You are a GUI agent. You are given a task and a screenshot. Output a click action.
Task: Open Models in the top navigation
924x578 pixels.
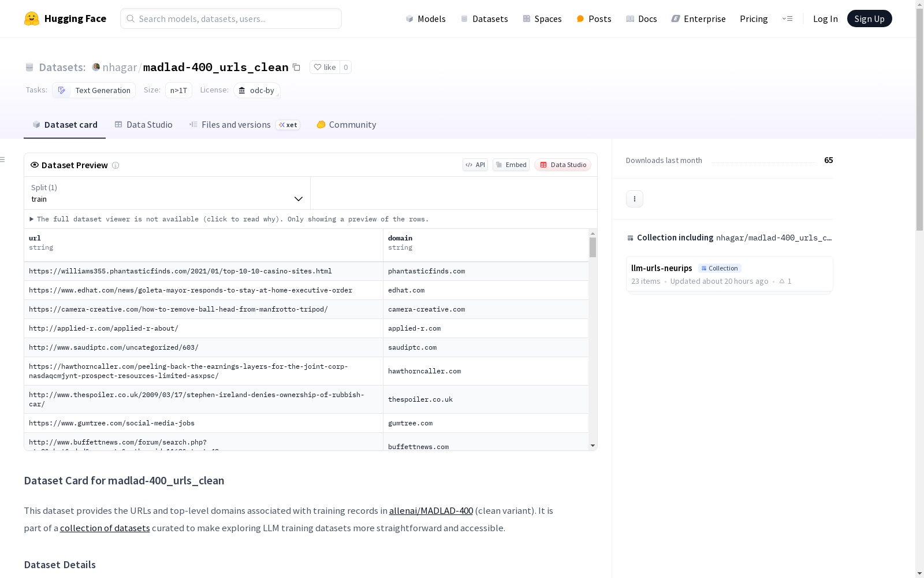(426, 18)
